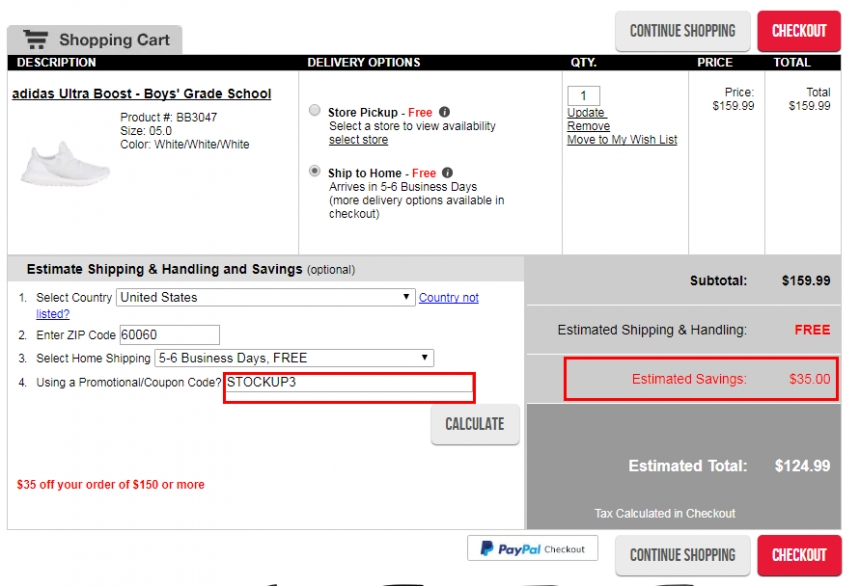Image resolution: width=860 pixels, height=586 pixels.
Task: Click the Estimated Total amount $124.99
Action: (802, 466)
